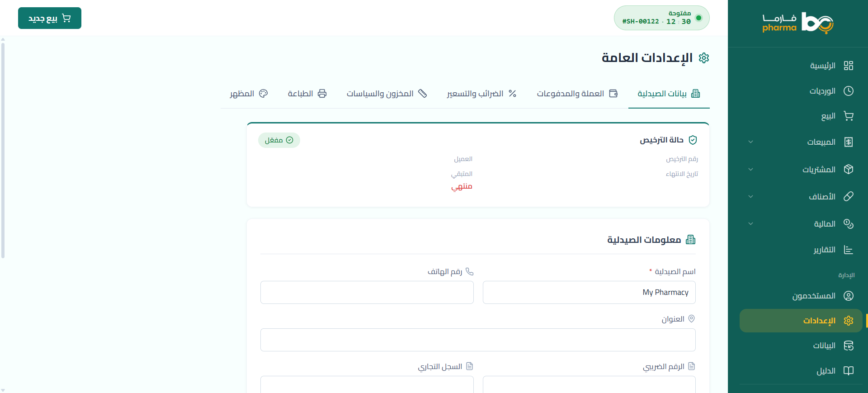Click the التقارير chart icon
The width and height of the screenshot is (868, 393).
point(849,250)
